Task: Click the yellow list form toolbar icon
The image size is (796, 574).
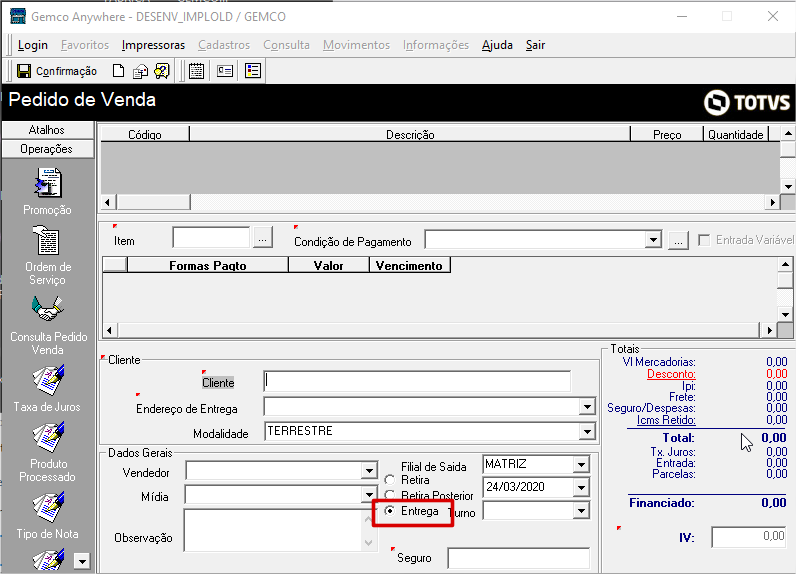Action: pos(253,71)
